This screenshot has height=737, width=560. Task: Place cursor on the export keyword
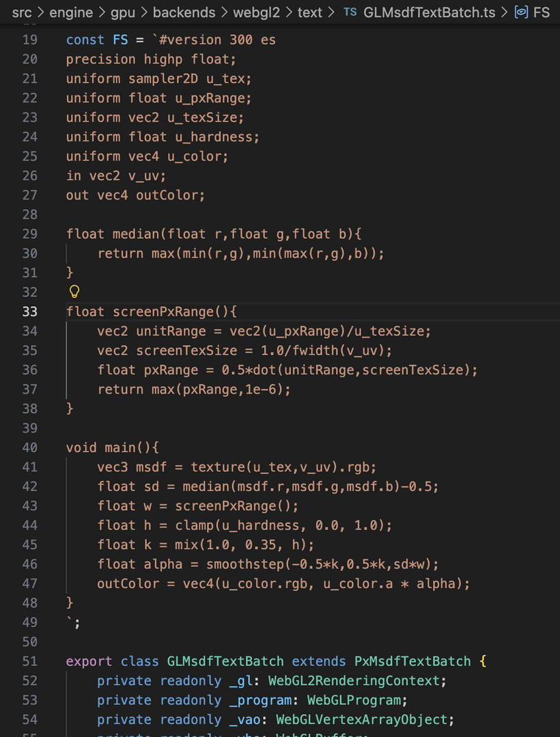point(89,661)
